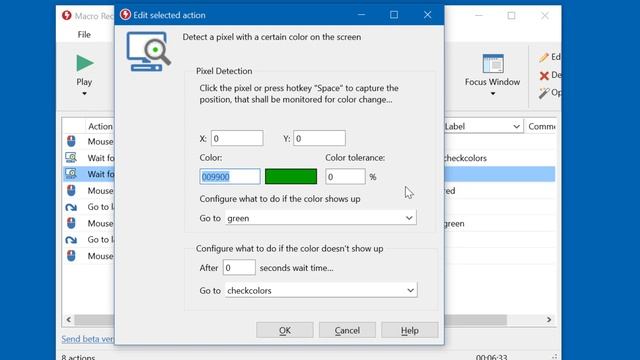Viewport: 640px width, 360px height.
Task: Click the OK button
Action: coord(285,330)
